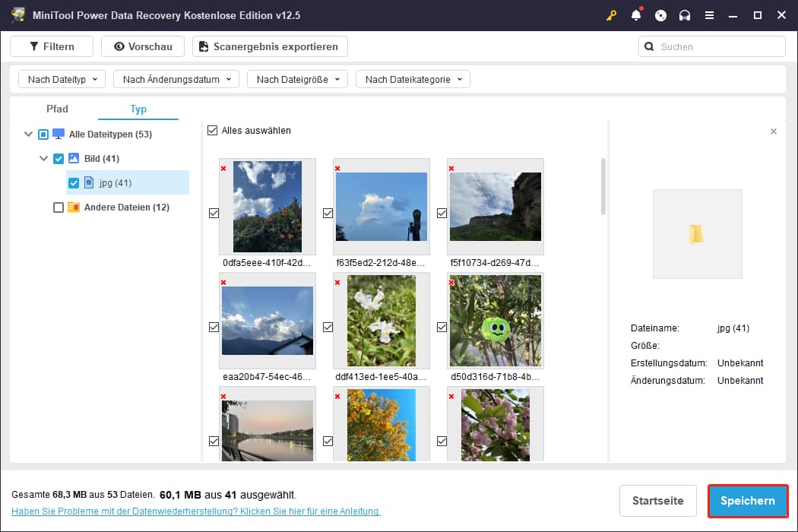The width and height of the screenshot is (798, 532).
Task: Uncheck the eaa20b47-54ec-46 file checkbox
Action: tap(214, 327)
